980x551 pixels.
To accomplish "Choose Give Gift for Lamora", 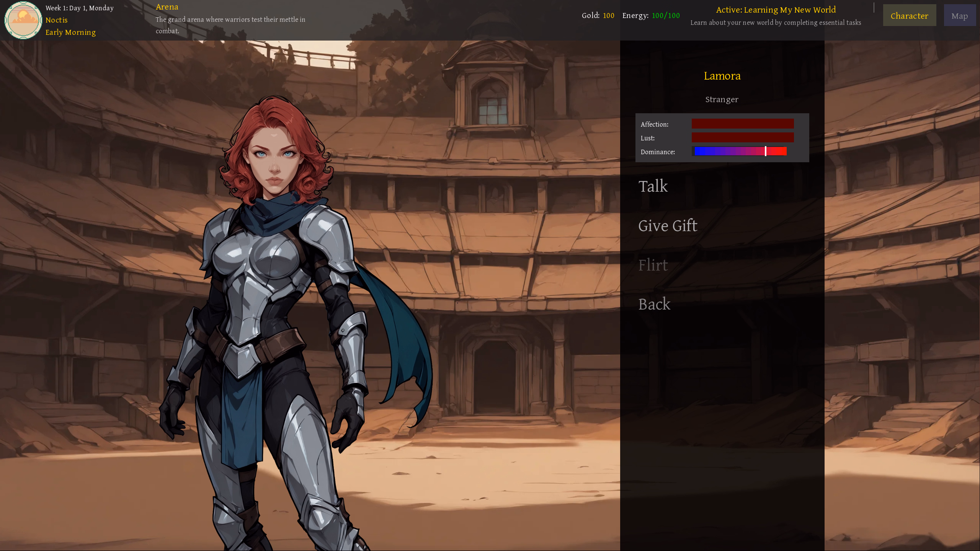I will click(668, 226).
